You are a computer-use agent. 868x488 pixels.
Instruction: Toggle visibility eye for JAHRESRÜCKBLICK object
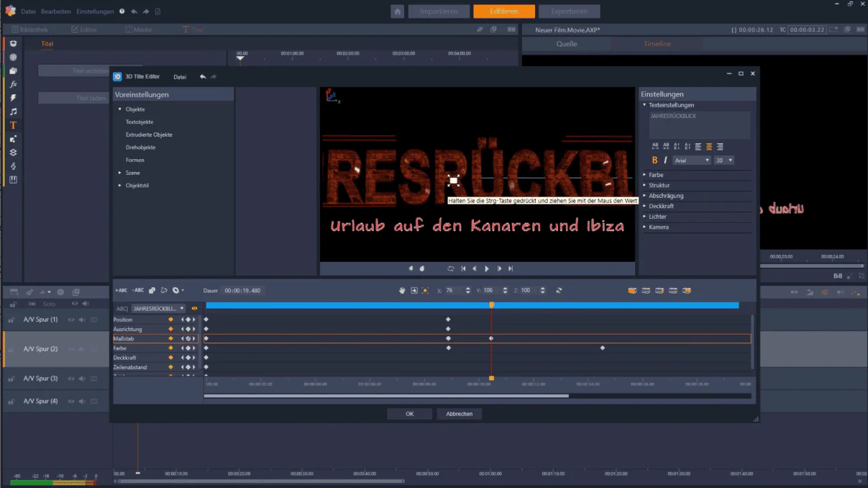pyautogui.click(x=194, y=308)
